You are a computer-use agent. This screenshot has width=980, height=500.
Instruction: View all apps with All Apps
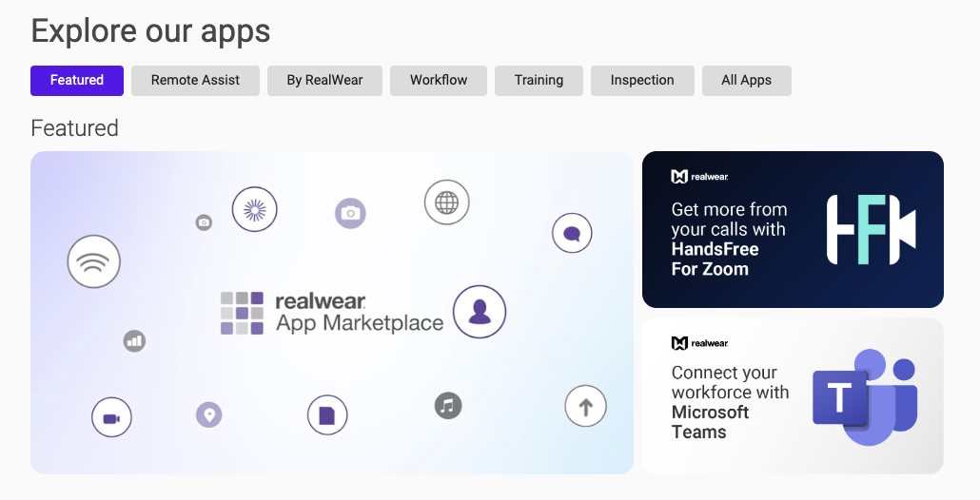tap(747, 81)
